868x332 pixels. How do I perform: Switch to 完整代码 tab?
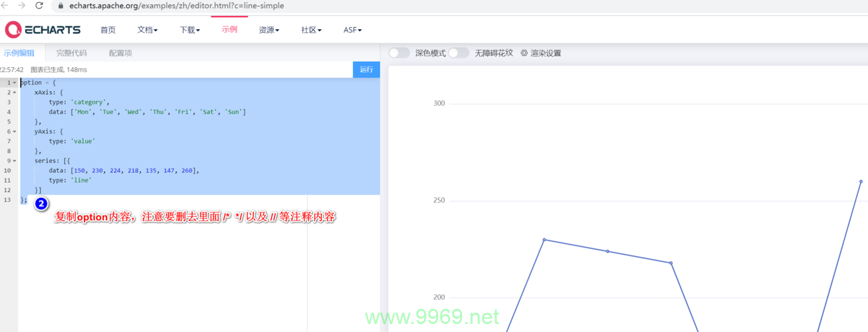tap(72, 53)
